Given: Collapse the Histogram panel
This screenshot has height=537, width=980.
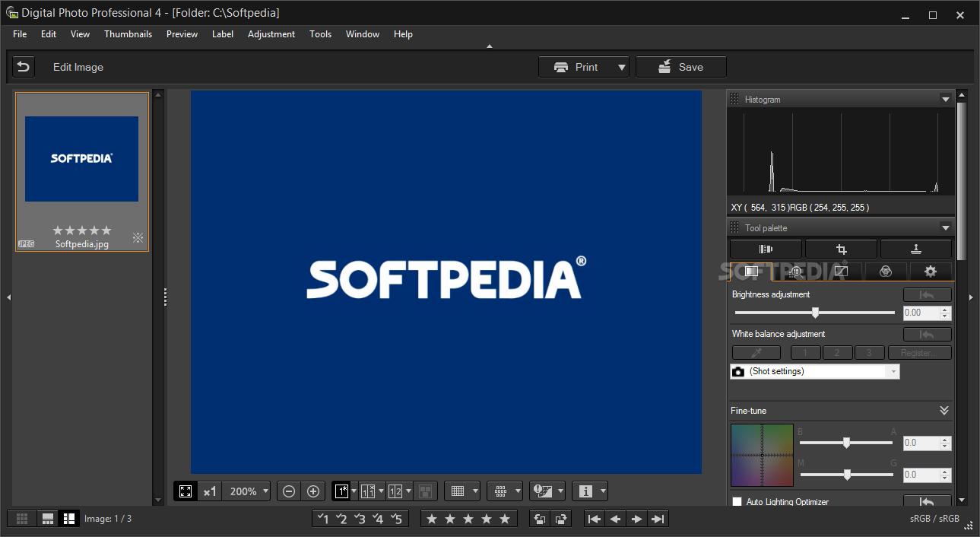Looking at the screenshot, I should pyautogui.click(x=945, y=99).
